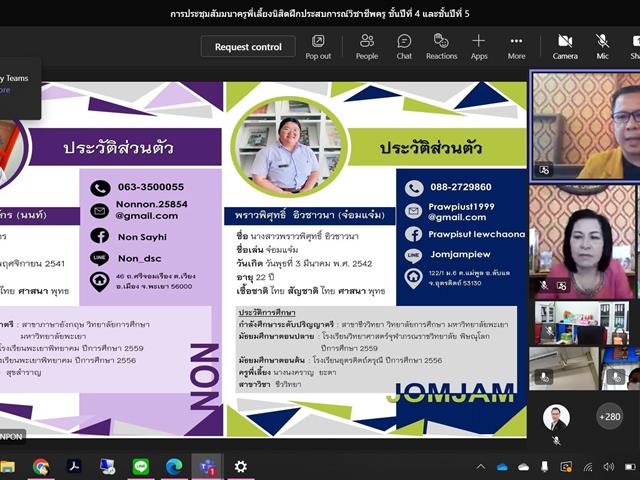
Task: Click the Share button
Action: [635, 47]
